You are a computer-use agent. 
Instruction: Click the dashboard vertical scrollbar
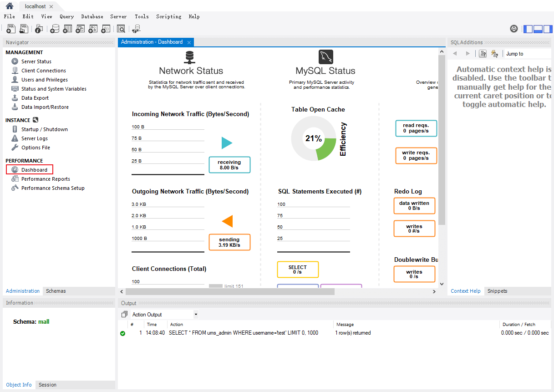pyautogui.click(x=442, y=140)
